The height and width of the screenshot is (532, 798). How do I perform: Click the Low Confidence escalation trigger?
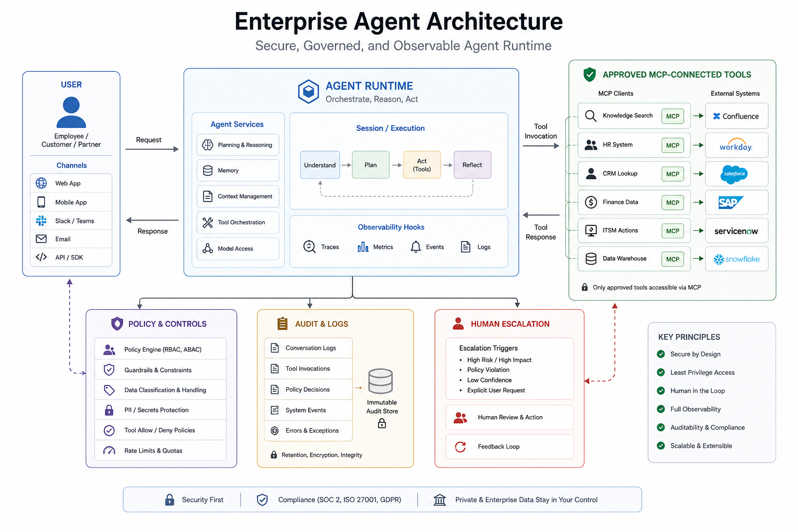[489, 380]
